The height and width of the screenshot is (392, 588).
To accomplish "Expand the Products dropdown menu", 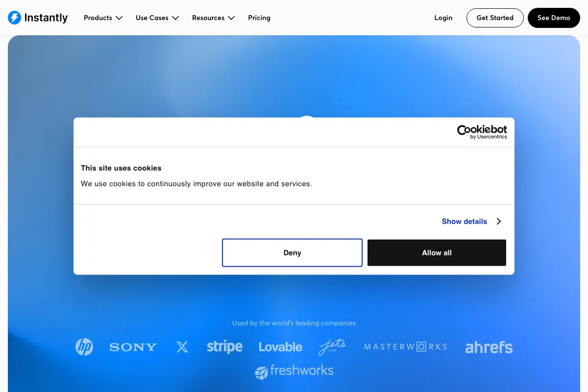I will click(103, 18).
